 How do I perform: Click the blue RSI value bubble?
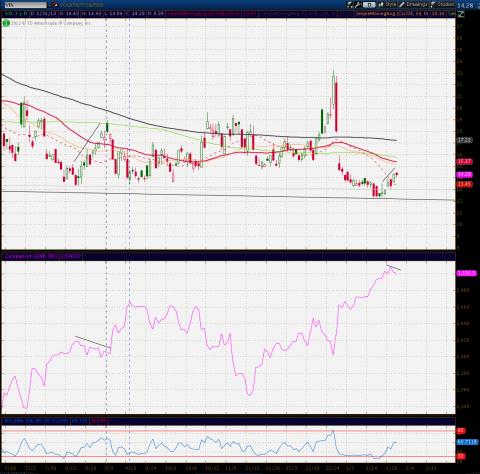[466, 442]
